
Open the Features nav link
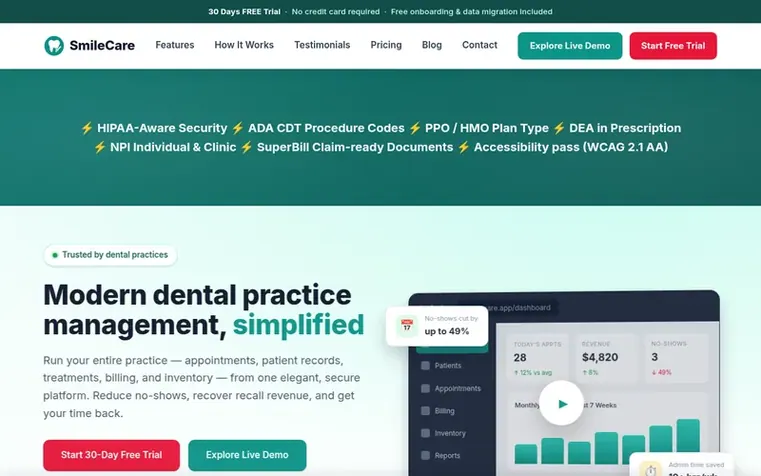click(175, 45)
